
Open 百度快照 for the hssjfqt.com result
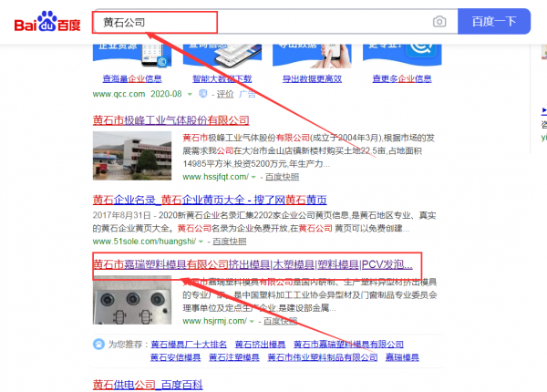(282, 177)
